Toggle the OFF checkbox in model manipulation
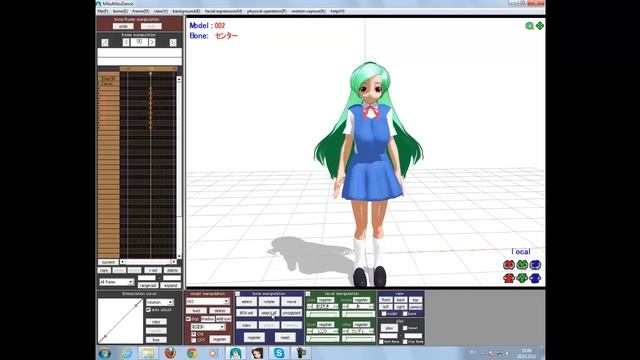Viewport: 640px width, 360px height. 193,340
